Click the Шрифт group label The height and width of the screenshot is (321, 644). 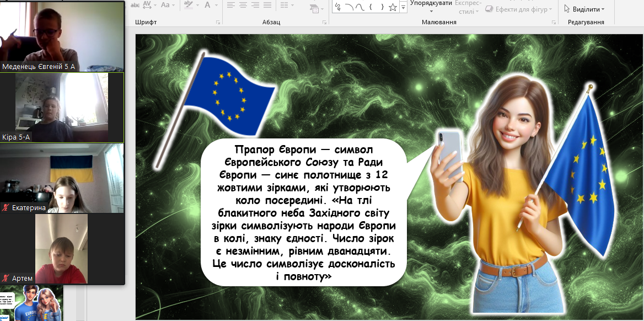[146, 22]
